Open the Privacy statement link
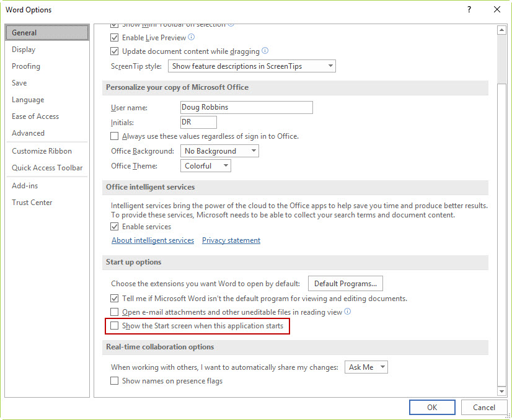The image size is (512, 420). (231, 240)
